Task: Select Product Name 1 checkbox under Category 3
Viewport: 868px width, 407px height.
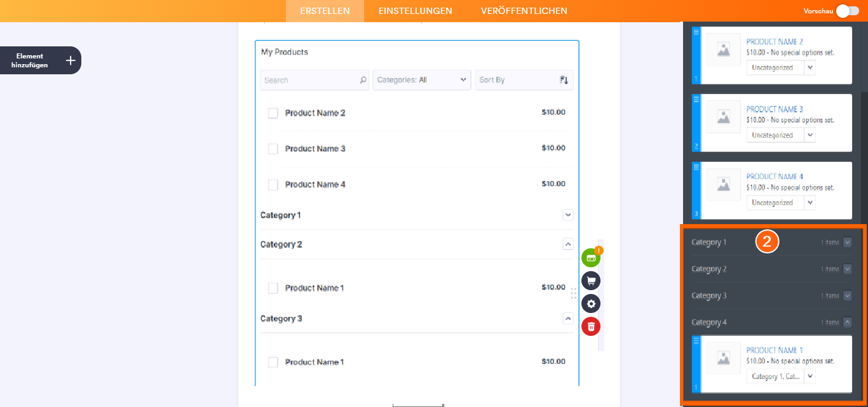Action: pyautogui.click(x=273, y=363)
